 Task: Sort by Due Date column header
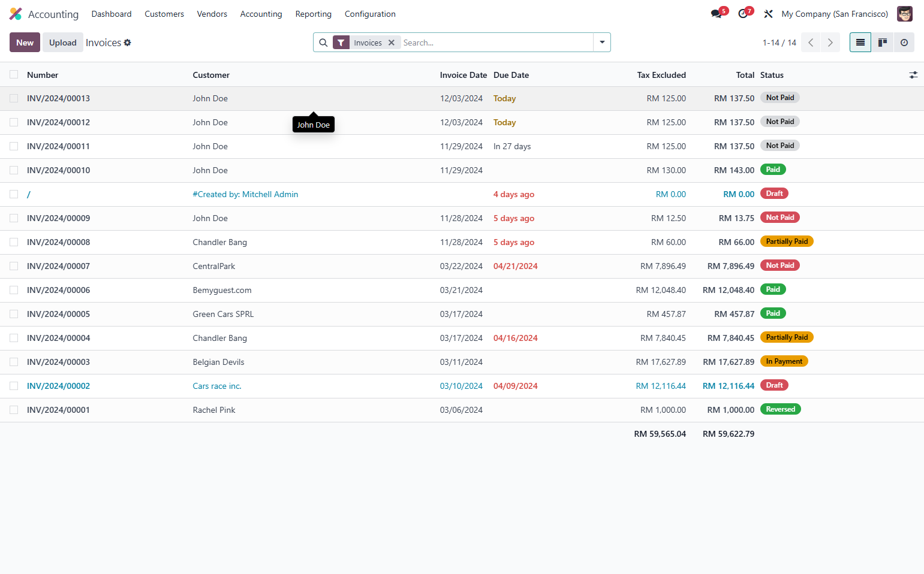511,75
